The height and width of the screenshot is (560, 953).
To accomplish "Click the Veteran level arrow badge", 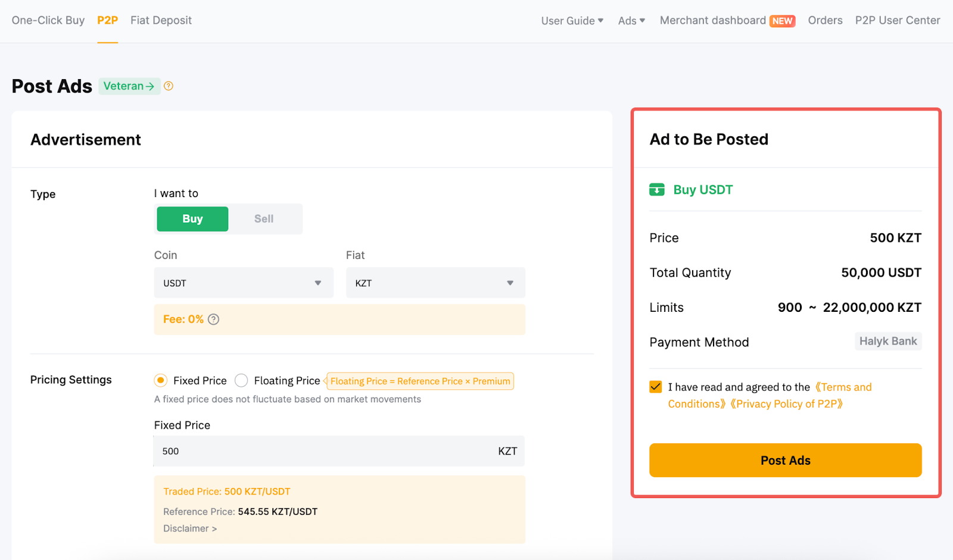I will 129,86.
